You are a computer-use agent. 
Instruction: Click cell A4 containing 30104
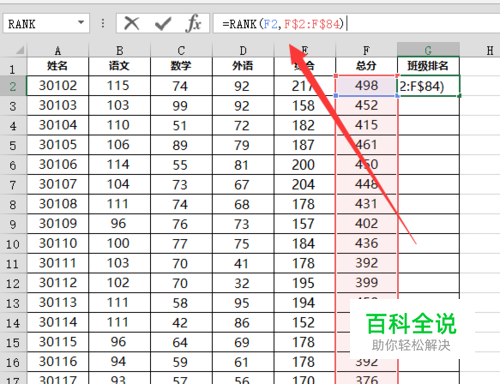click(x=58, y=125)
